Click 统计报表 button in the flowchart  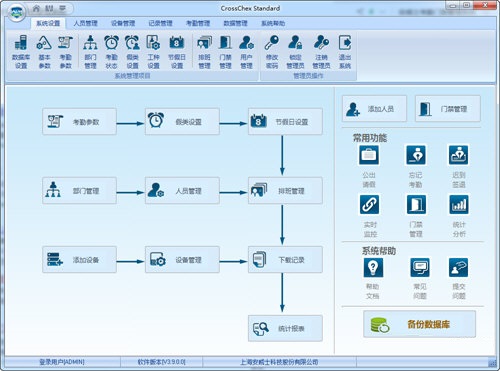click(x=285, y=328)
